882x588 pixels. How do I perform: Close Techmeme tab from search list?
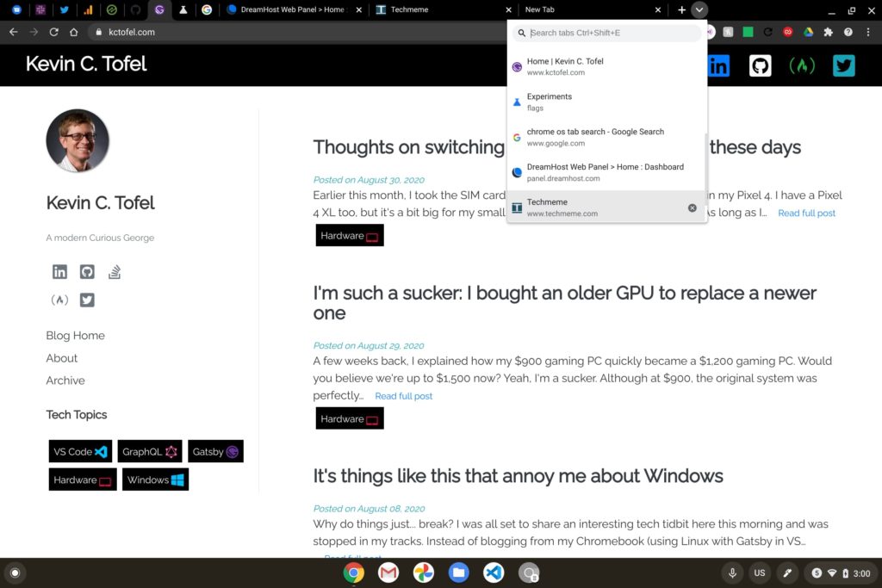pos(693,207)
